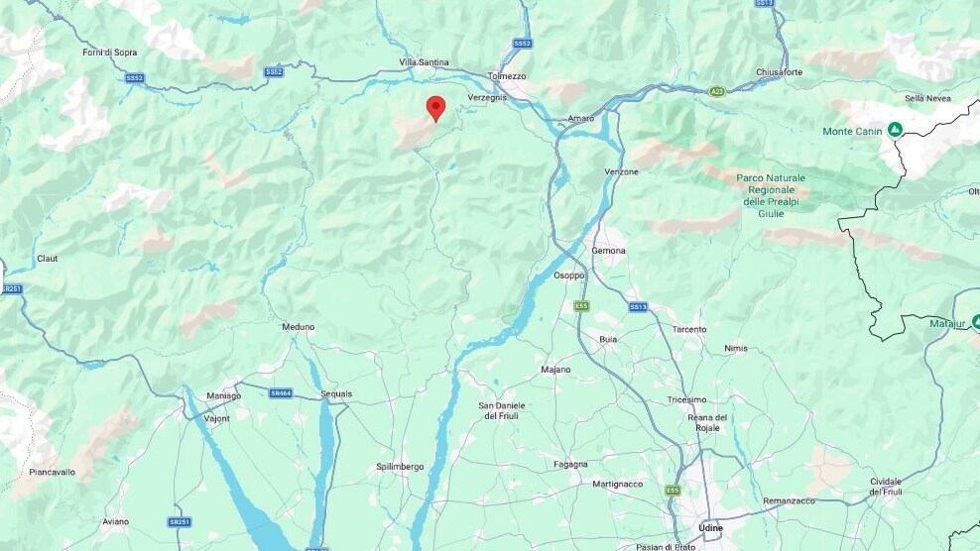The width and height of the screenshot is (980, 551).
Task: Click the SS52 shield north of Tolmezzo
Action: coord(523,43)
